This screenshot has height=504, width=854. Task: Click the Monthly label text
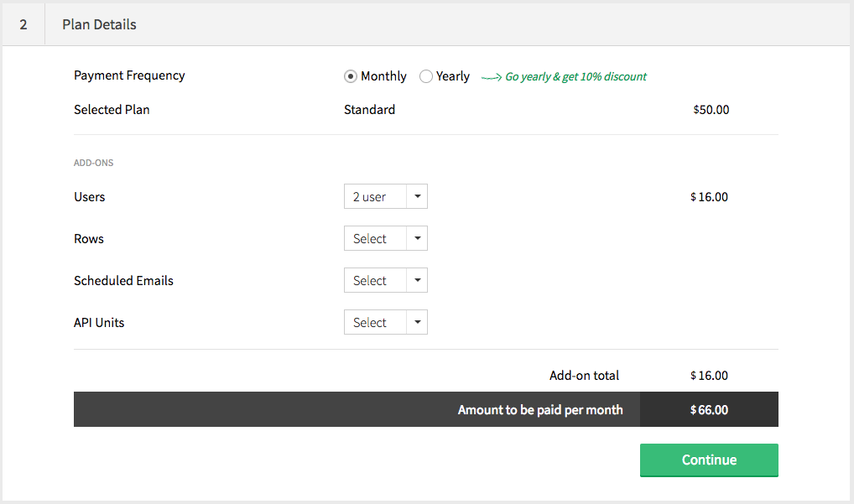(383, 76)
